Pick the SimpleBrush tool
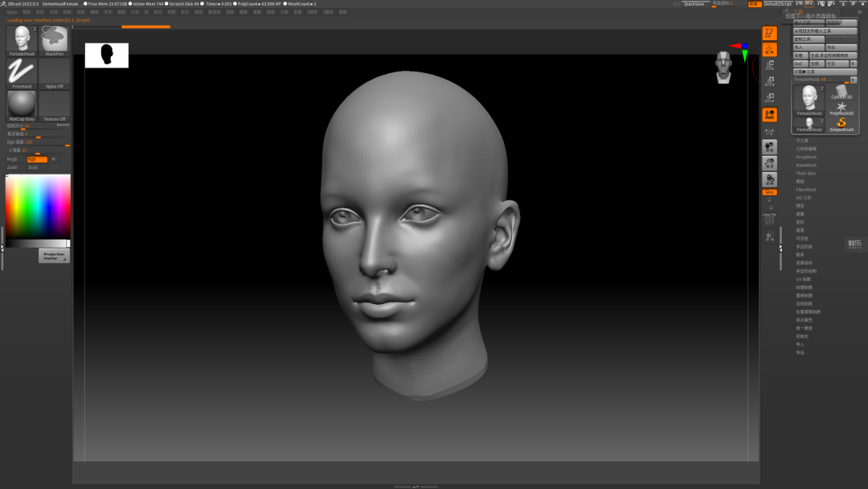 [841, 124]
